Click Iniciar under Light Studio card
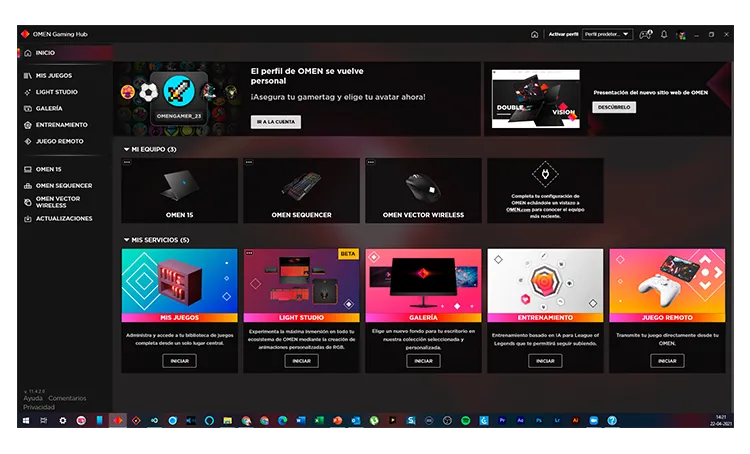The height and width of the screenshot is (454, 750). point(301,361)
